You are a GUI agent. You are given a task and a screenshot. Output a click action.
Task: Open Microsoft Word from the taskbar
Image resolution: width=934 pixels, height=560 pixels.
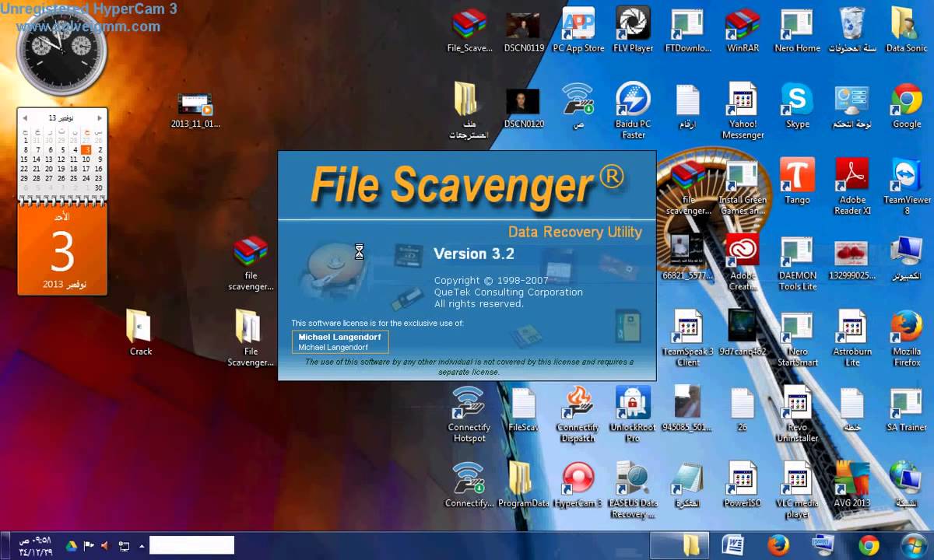pyautogui.click(x=733, y=545)
